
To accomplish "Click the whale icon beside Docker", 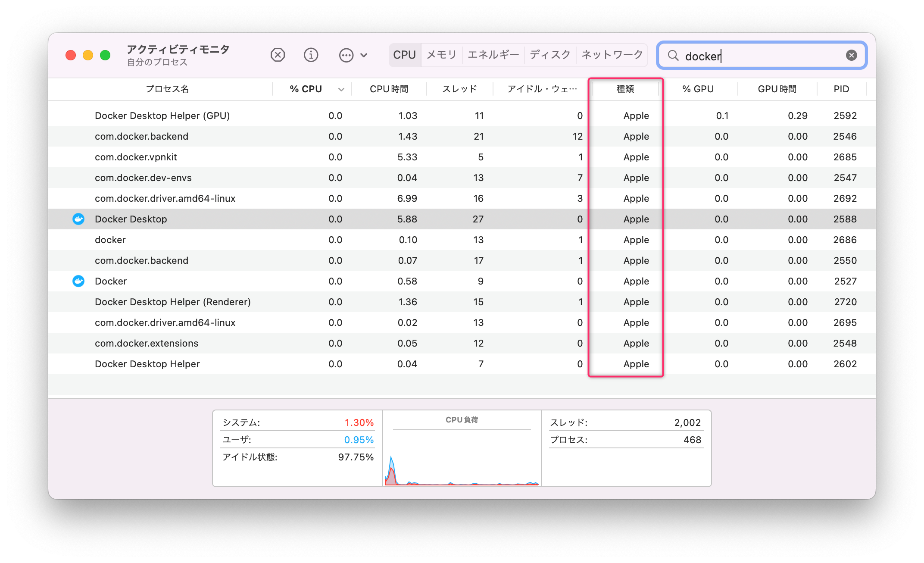I will (x=78, y=281).
